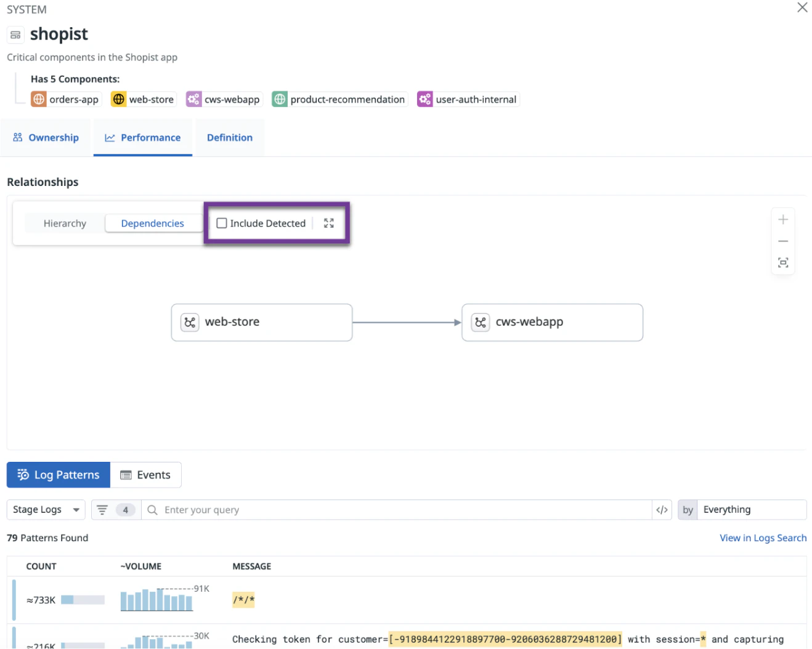Expand the relationships graph to fullscreen
This screenshot has width=812, height=649.
coord(329,224)
